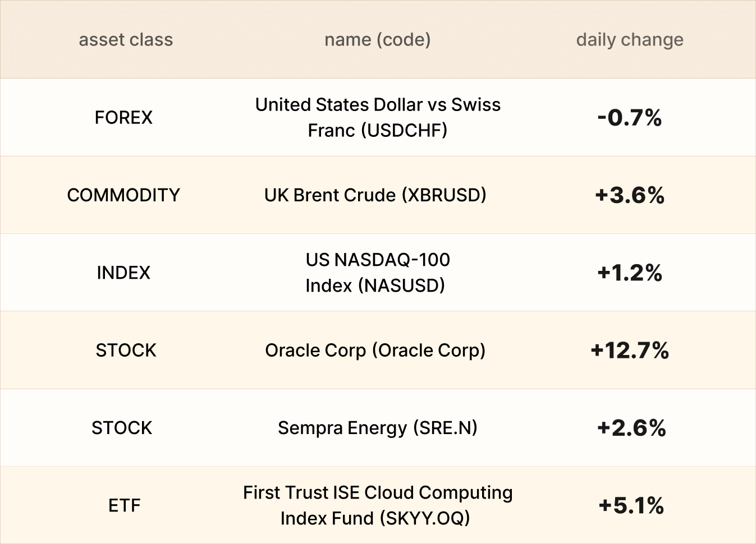Click the +3.6% daily change value
756x544 pixels.
(630, 195)
